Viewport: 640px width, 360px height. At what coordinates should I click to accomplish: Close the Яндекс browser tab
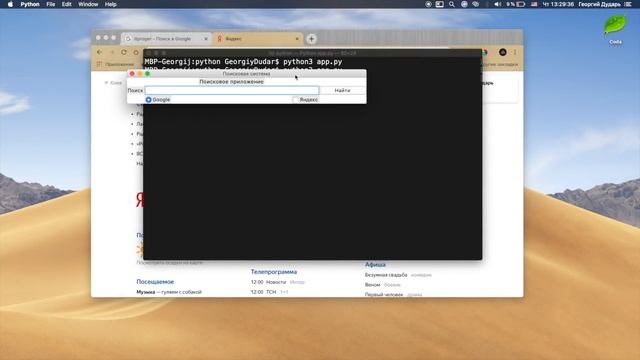[x=297, y=39]
